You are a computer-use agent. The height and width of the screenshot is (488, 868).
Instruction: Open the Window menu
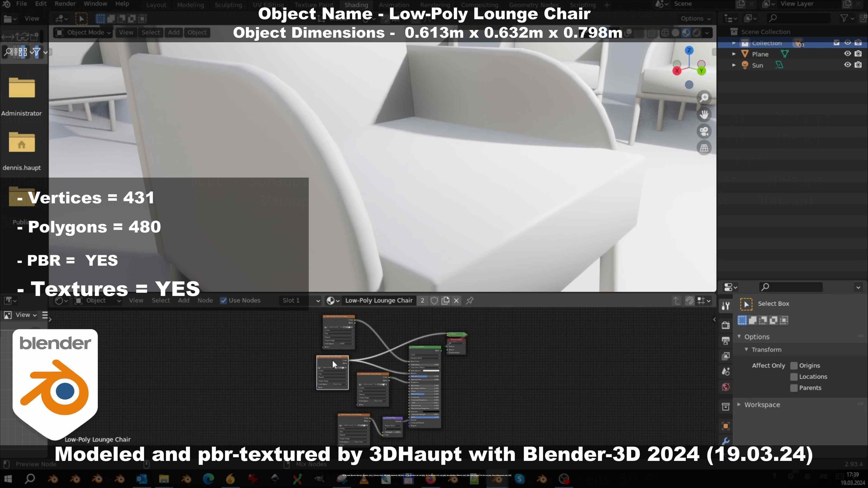tap(95, 4)
